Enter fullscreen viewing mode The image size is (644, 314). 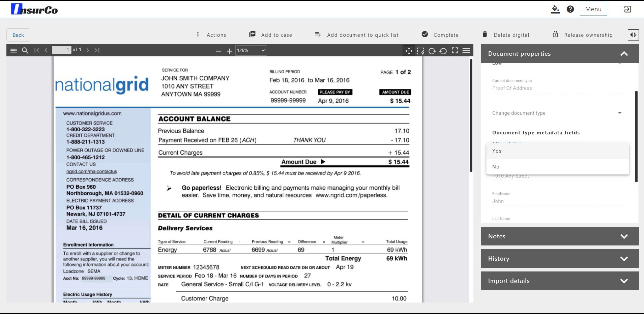coord(455,51)
